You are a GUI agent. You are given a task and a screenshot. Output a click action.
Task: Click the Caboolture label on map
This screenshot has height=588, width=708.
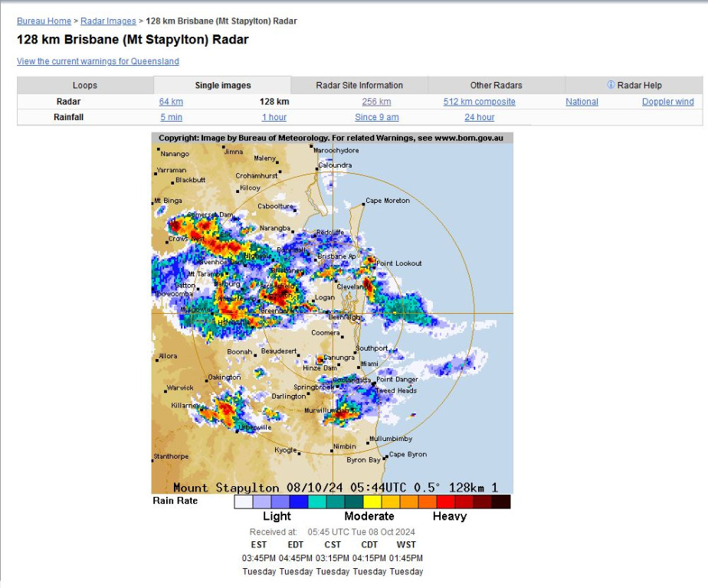(275, 206)
